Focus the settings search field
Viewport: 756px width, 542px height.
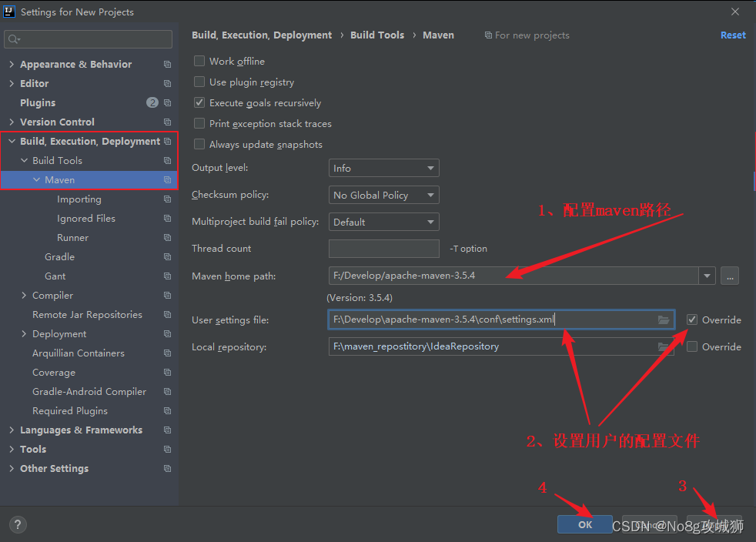pyautogui.click(x=89, y=39)
